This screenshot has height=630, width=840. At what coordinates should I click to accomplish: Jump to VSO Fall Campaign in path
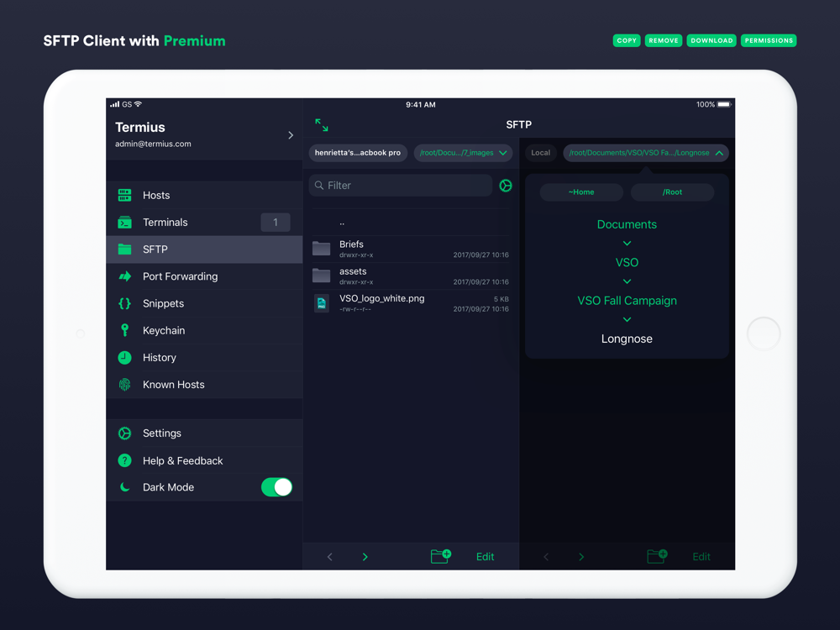click(x=627, y=301)
